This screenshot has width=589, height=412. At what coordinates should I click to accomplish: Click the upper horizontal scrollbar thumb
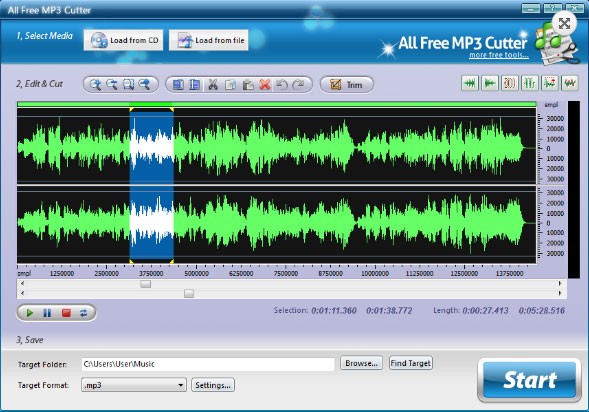(145, 284)
